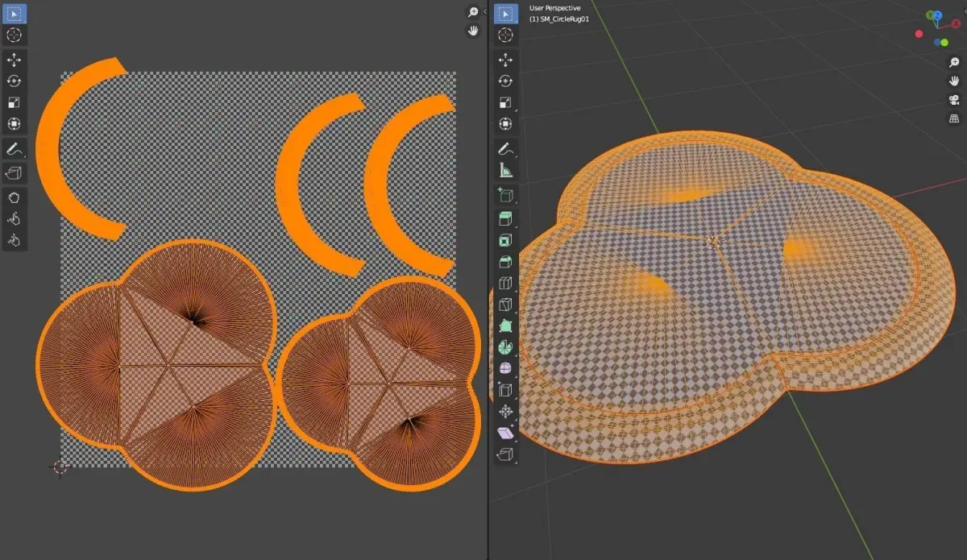Choose the Annotate pencil in UV editor

(x=14, y=149)
